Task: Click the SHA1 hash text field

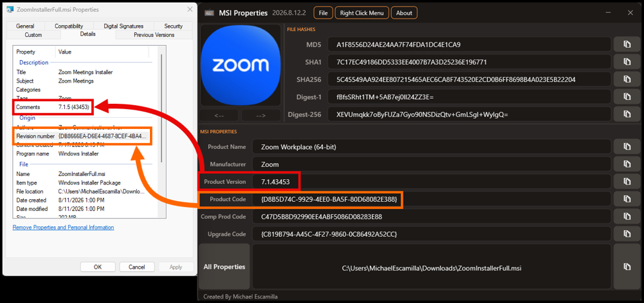Action: [469, 62]
